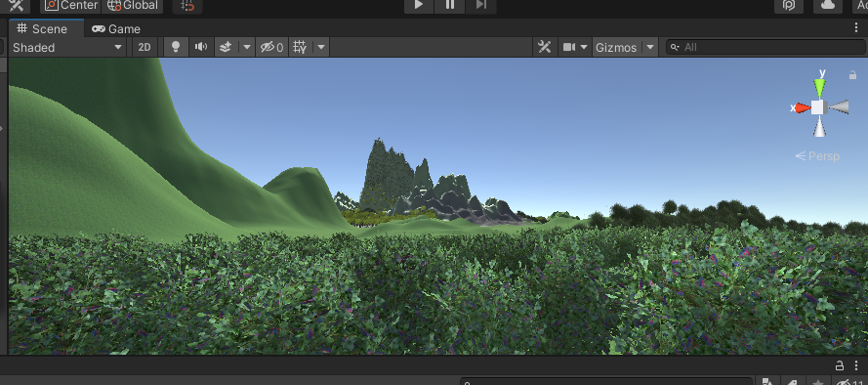Toggle the Global rotation handle button
The image size is (868, 385).
click(x=133, y=5)
